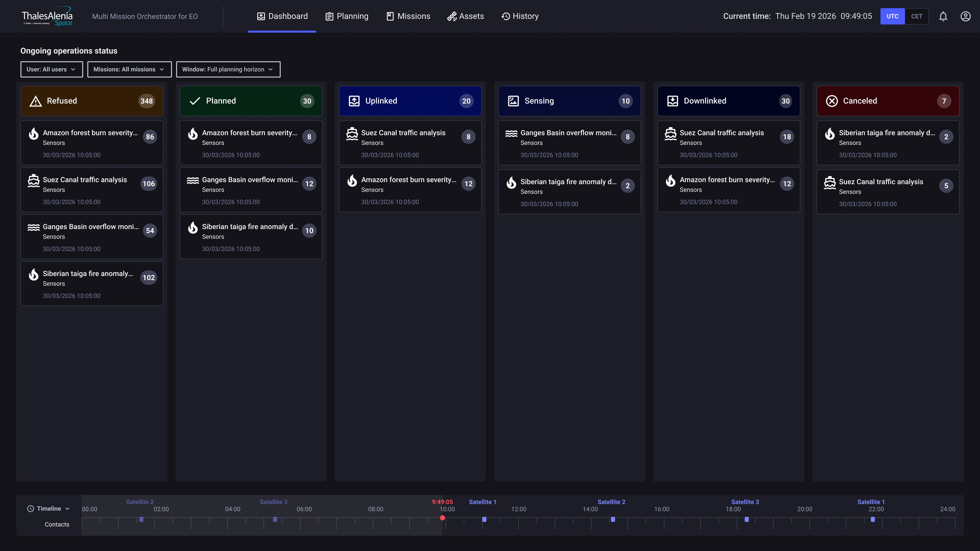Click the Downlinked download icon
This screenshot has height=551, width=980.
[x=673, y=101]
